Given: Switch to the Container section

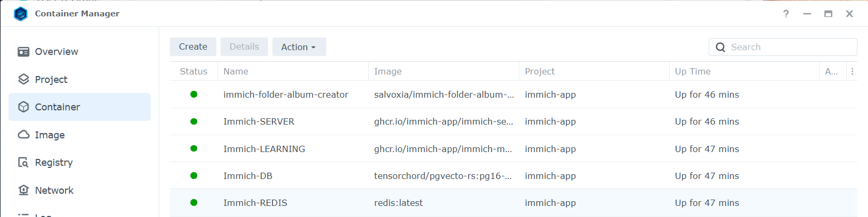Looking at the screenshot, I should 79,107.
